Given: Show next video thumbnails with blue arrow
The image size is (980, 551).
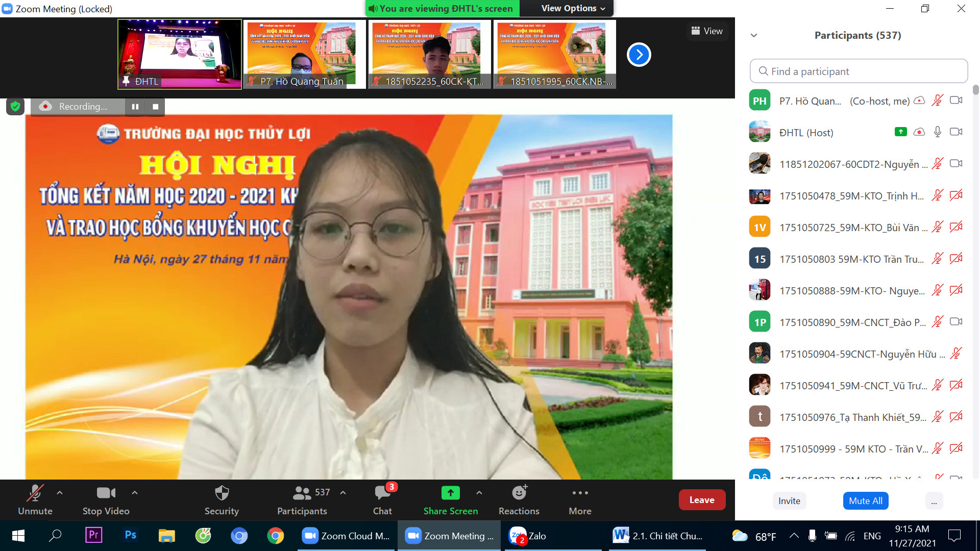Looking at the screenshot, I should (x=639, y=55).
